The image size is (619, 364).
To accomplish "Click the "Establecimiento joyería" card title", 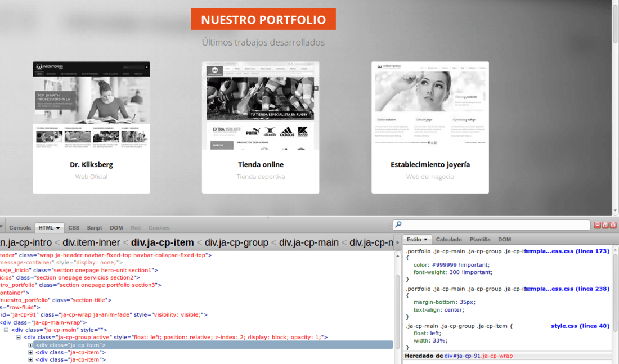I will 430,165.
